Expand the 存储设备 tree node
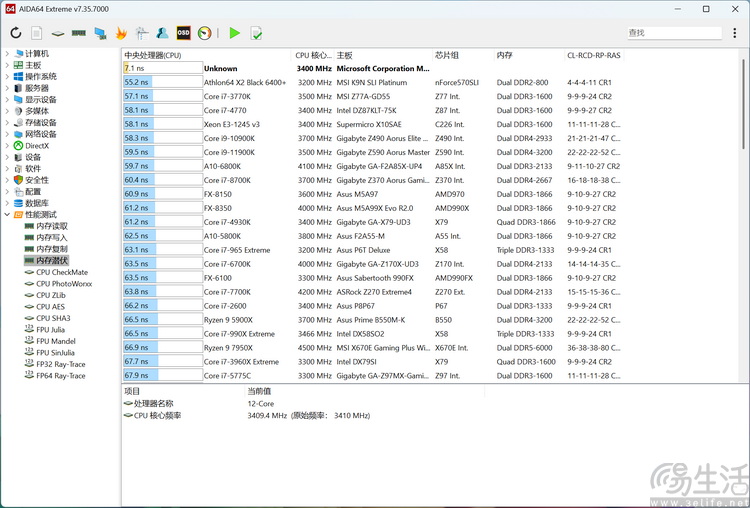The width and height of the screenshot is (750, 508). (7, 122)
